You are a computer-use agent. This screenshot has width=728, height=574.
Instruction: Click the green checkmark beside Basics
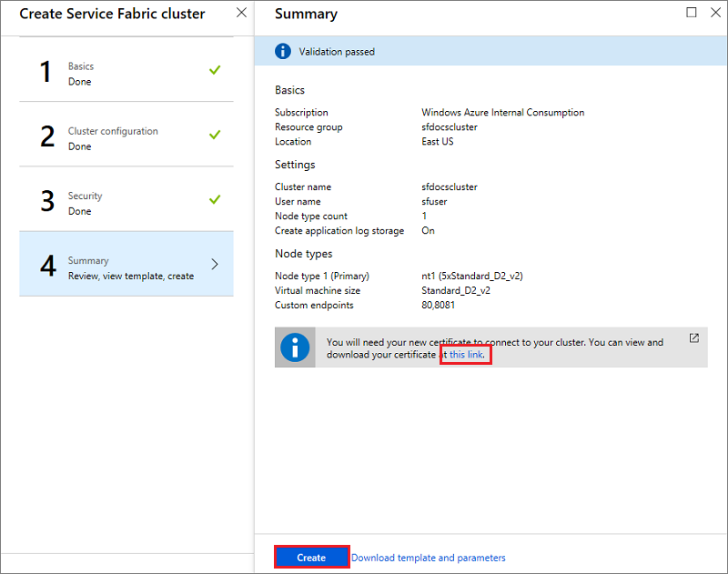[215, 70]
